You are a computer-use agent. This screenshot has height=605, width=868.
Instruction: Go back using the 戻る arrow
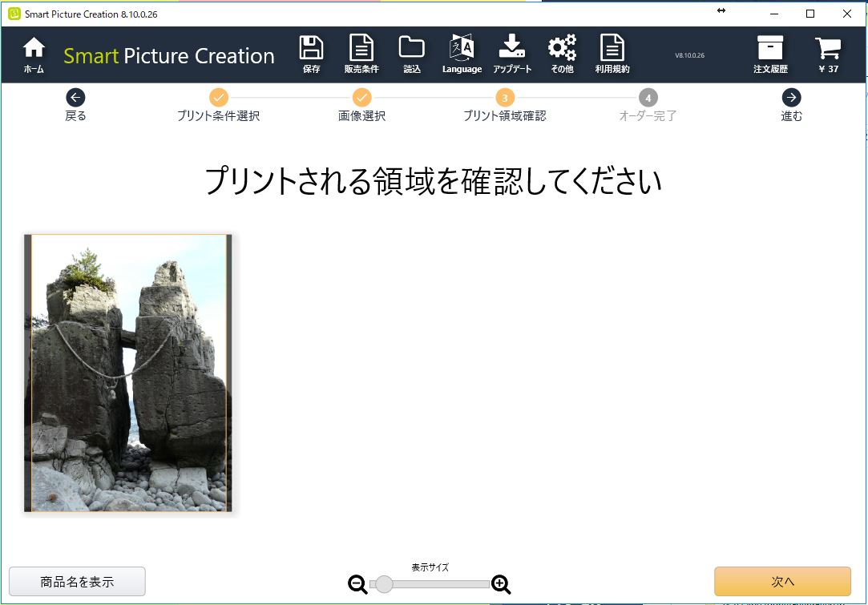click(75, 98)
